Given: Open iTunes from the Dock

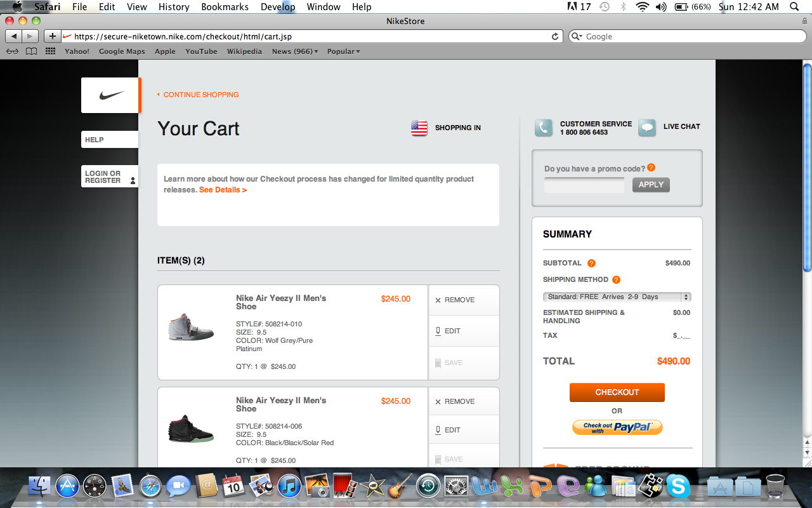Looking at the screenshot, I should (x=289, y=486).
